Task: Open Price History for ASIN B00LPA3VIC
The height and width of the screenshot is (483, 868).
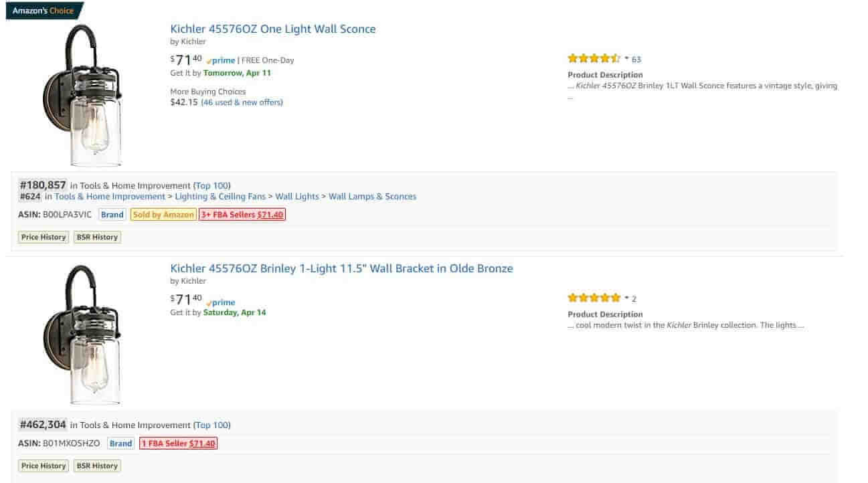Action: (x=43, y=236)
